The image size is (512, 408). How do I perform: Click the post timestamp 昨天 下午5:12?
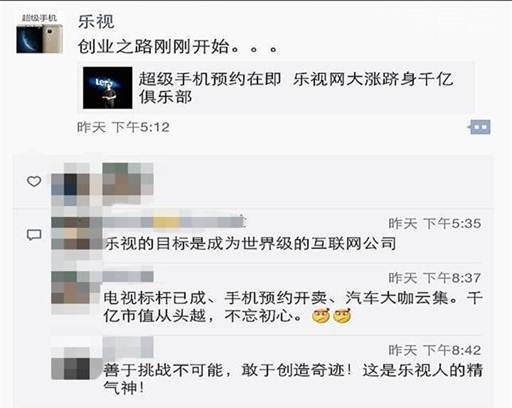click(x=123, y=127)
